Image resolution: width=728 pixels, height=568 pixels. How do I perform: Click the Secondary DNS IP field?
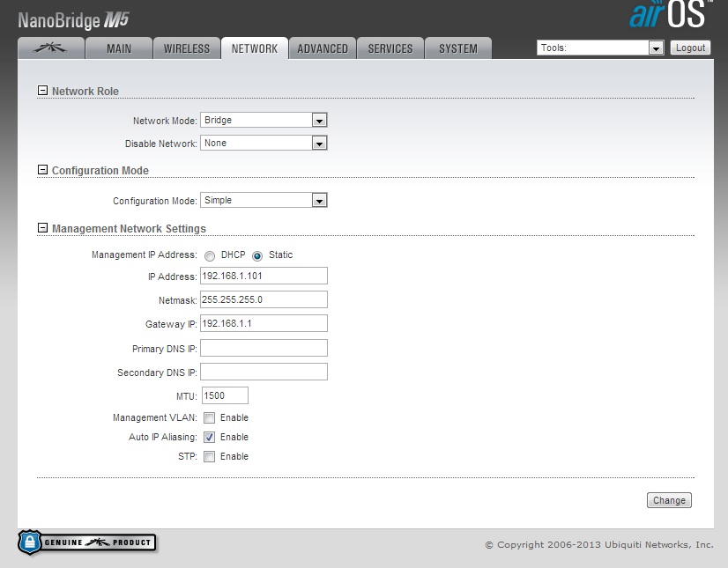tap(264, 372)
